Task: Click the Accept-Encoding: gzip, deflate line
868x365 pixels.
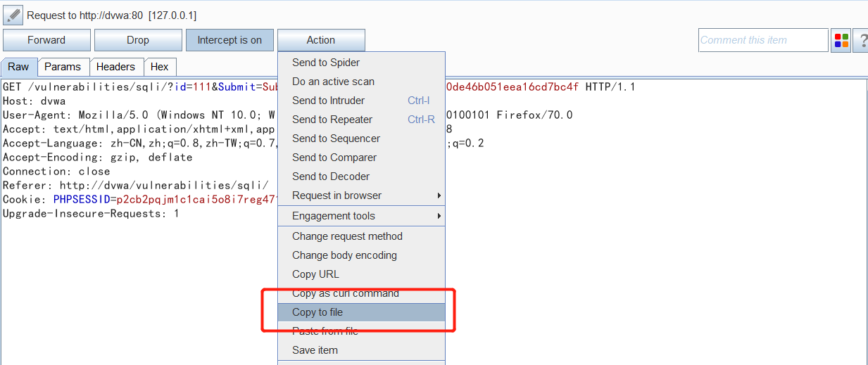Action: [98, 158]
